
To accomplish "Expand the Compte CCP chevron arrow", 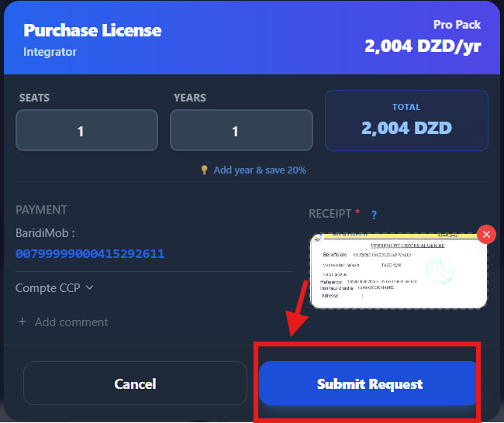I will pyautogui.click(x=89, y=287).
